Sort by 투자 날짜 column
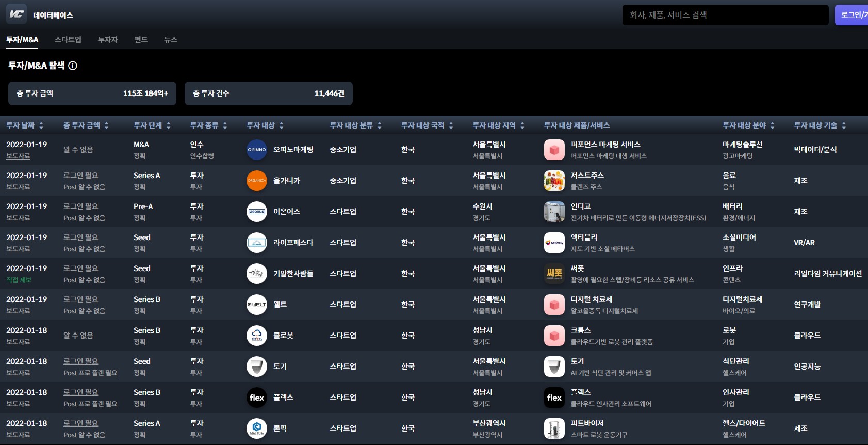The width and height of the screenshot is (868, 445). pos(25,125)
